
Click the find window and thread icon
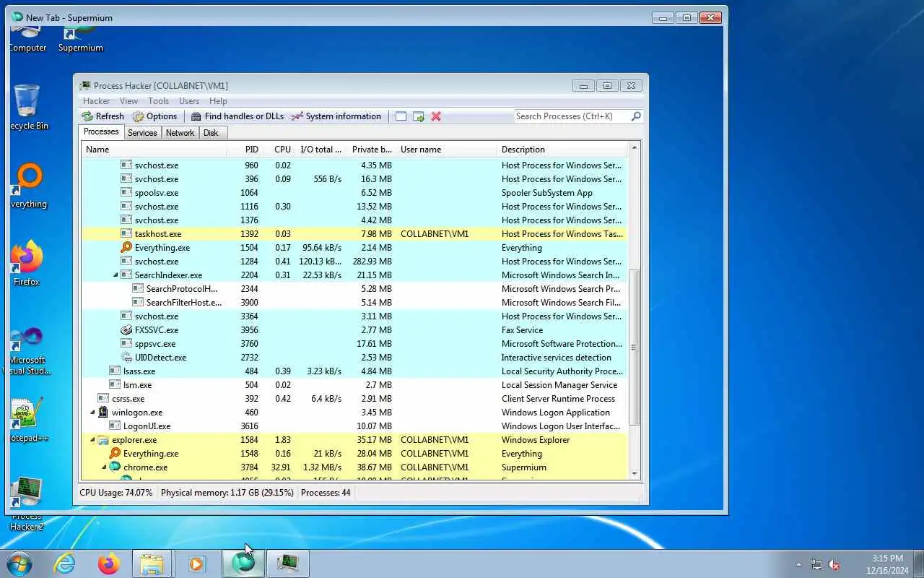click(419, 116)
